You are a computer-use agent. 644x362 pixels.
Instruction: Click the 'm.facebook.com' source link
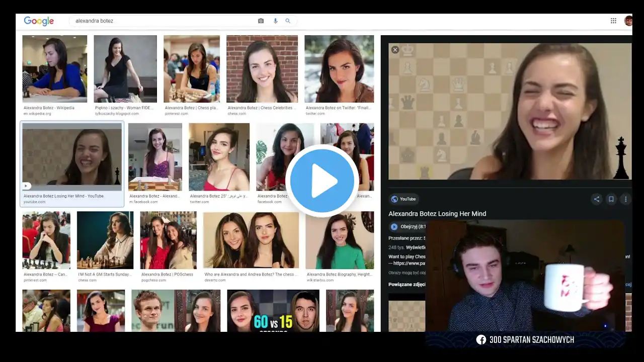pos(144,202)
